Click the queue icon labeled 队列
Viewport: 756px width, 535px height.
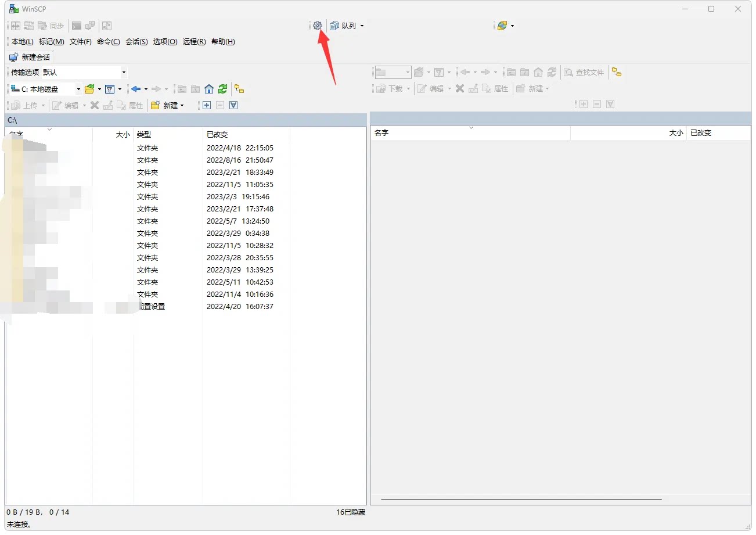[343, 26]
